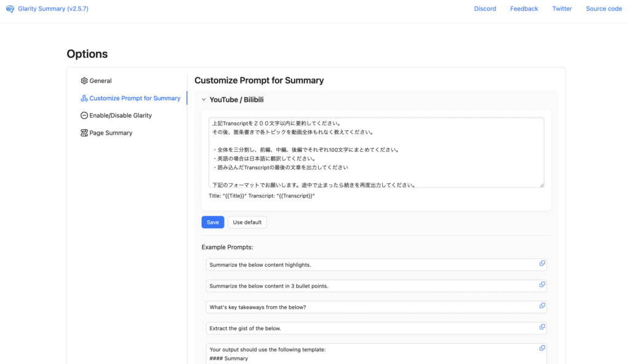Open the General settings tab
630x364 pixels.
click(100, 81)
